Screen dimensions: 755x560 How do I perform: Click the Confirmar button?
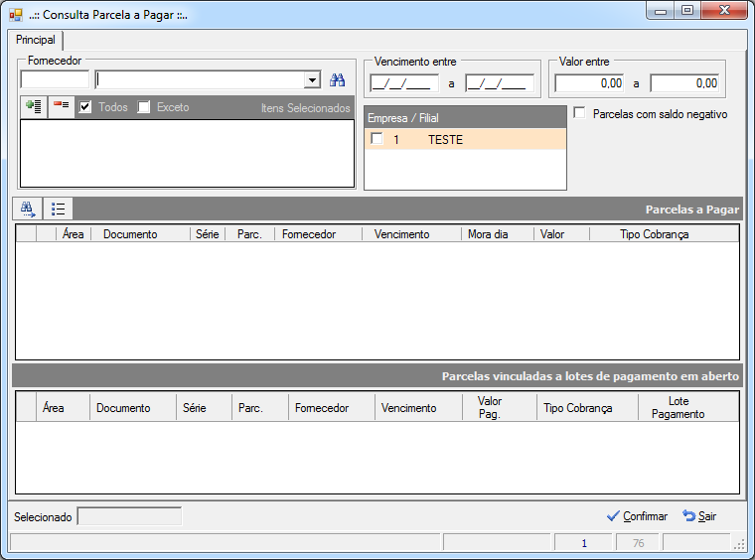637,516
